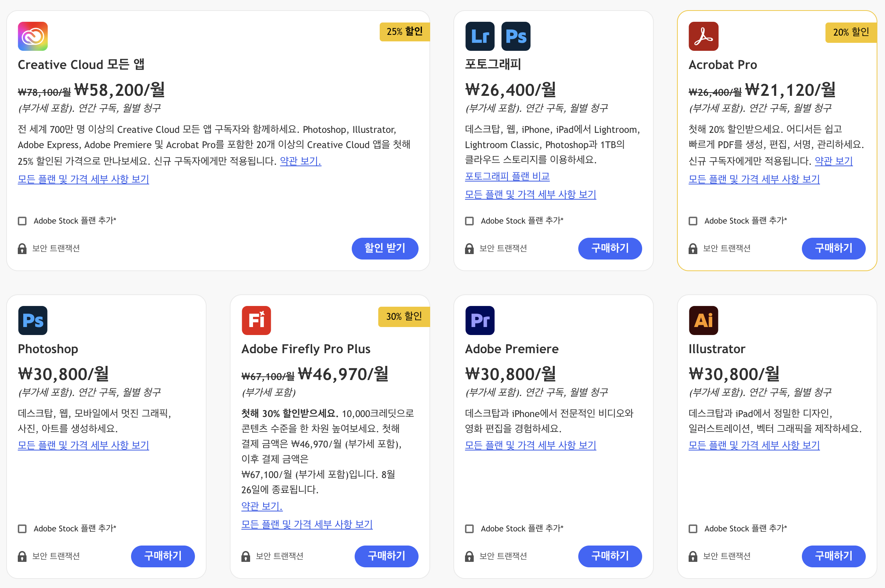
Task: Click the ₩46,970/월 headline price
Action: [343, 374]
